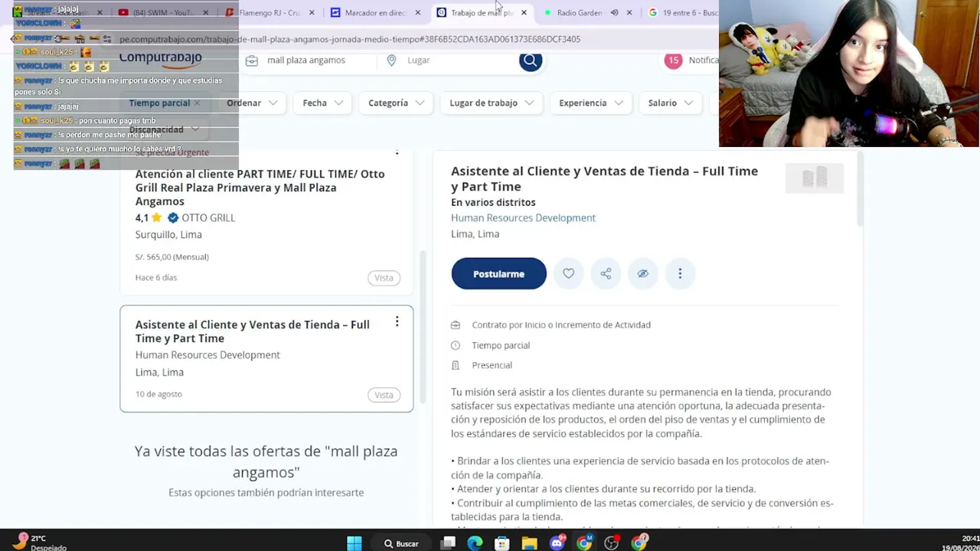
Task: Click the 'En varios distritos' text
Action: click(493, 203)
